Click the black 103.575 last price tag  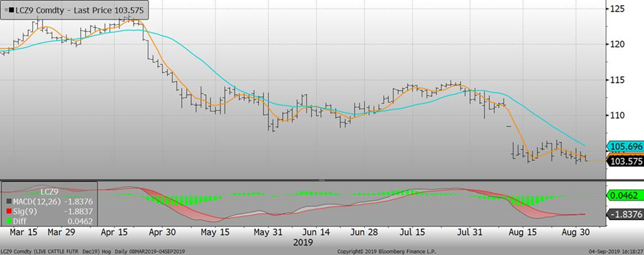point(623,161)
